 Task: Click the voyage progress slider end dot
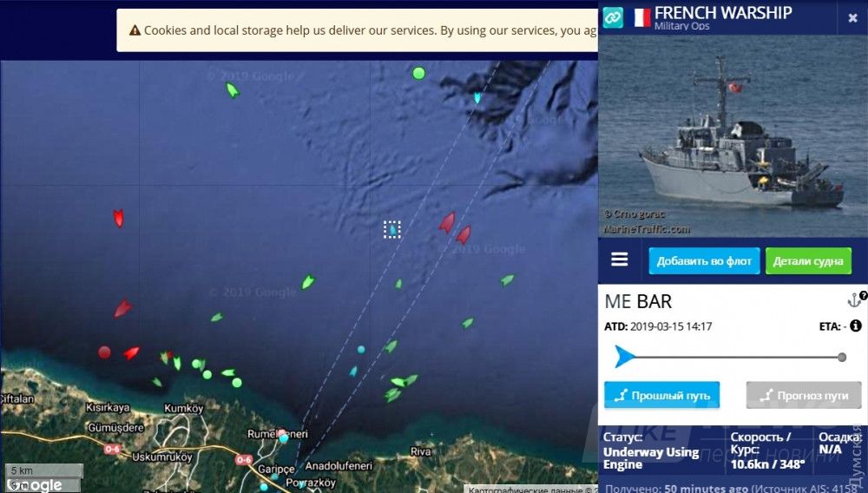841,357
